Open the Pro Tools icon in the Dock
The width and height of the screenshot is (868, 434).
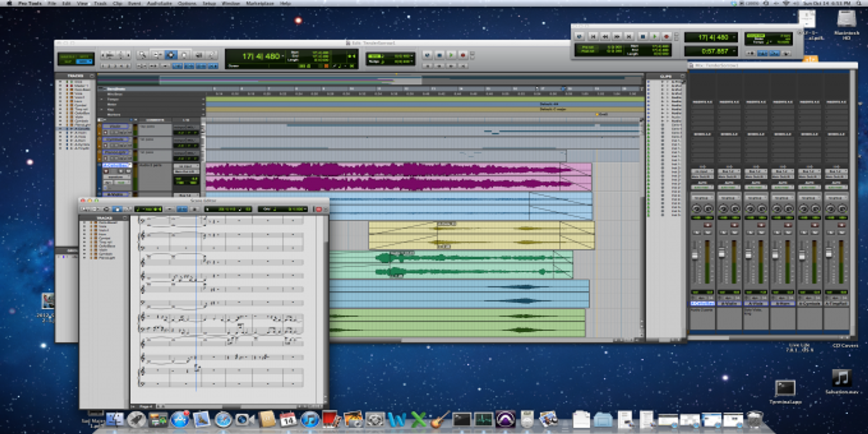click(x=505, y=419)
